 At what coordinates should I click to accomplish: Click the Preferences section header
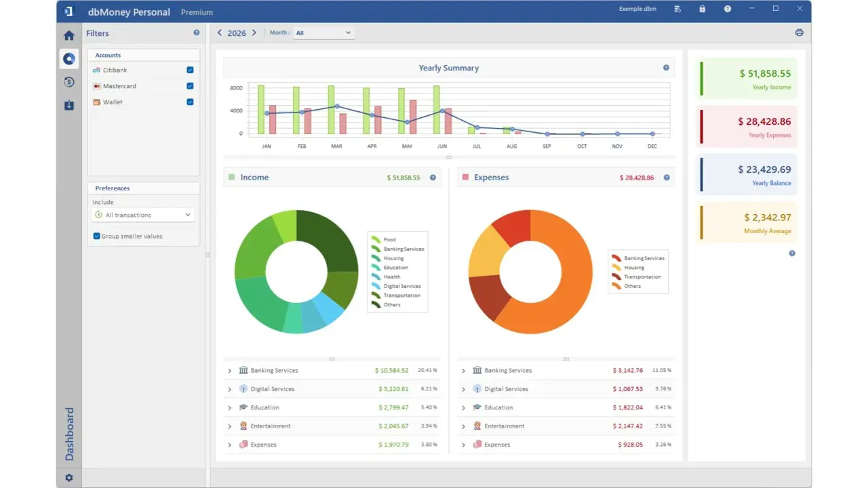pyautogui.click(x=144, y=188)
